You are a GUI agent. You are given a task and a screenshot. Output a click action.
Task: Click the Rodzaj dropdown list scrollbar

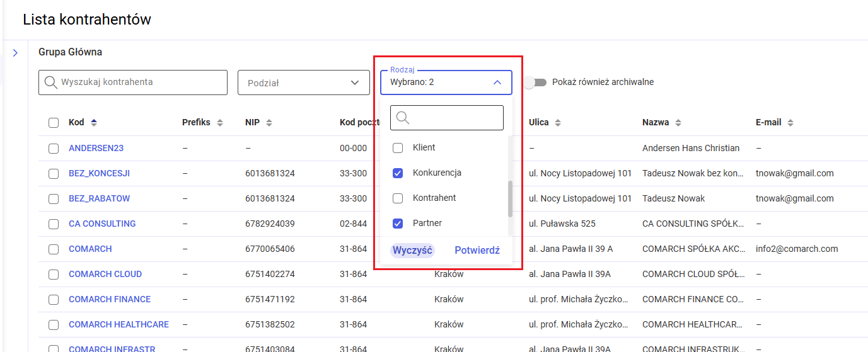[x=510, y=198]
